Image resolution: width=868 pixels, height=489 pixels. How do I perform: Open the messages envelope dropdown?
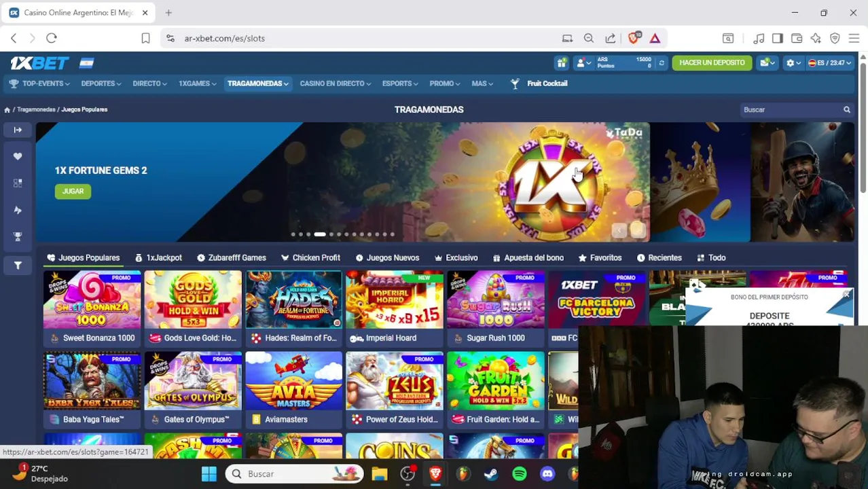pos(767,62)
